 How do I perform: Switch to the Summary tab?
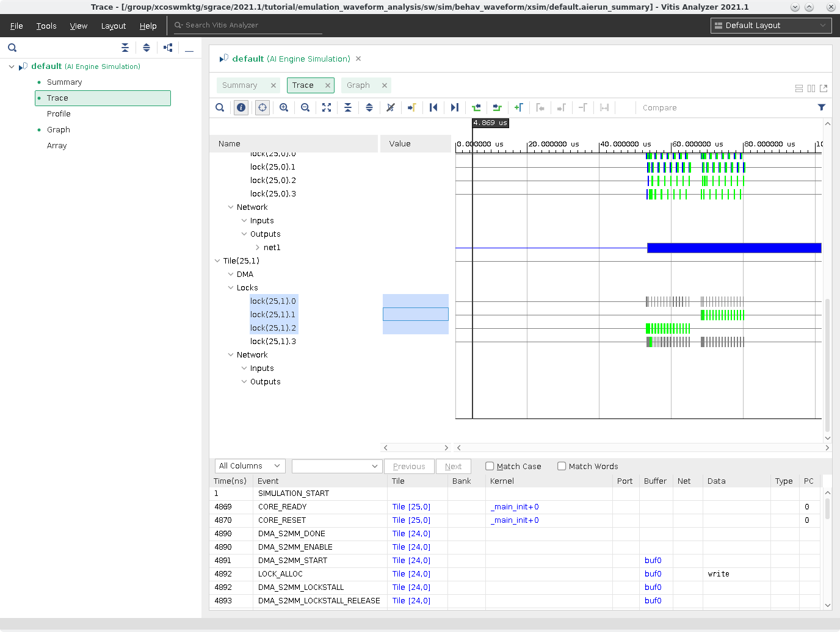(x=240, y=85)
